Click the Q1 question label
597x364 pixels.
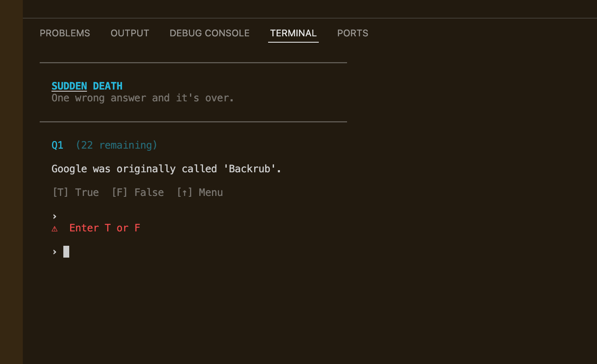coord(57,145)
